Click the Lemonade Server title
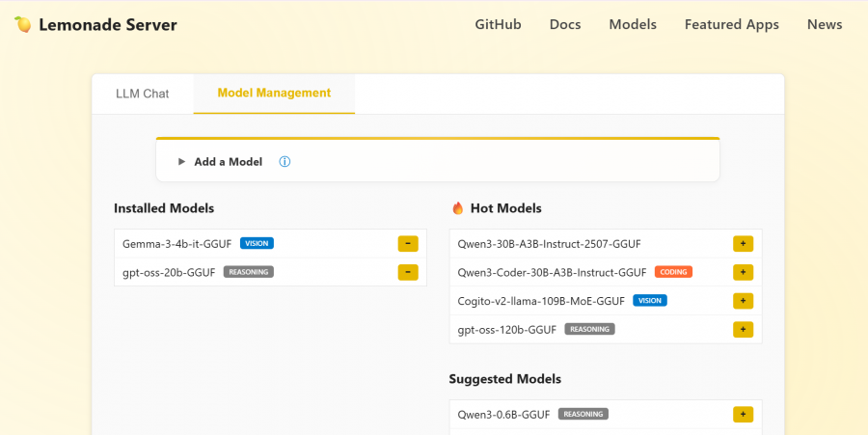Screen dimensions: 868x435 (x=108, y=25)
